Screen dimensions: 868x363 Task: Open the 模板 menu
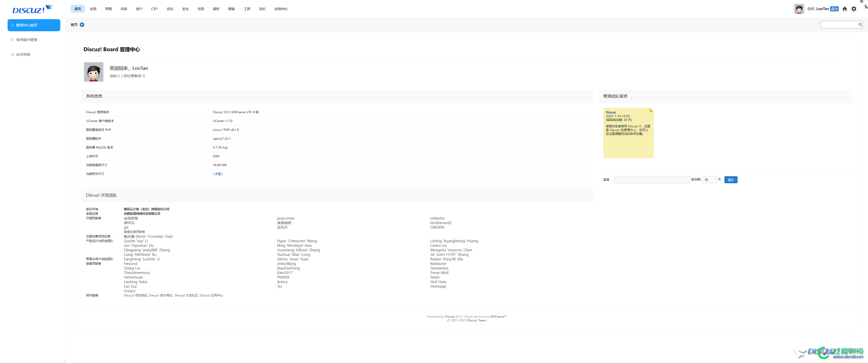tap(231, 9)
